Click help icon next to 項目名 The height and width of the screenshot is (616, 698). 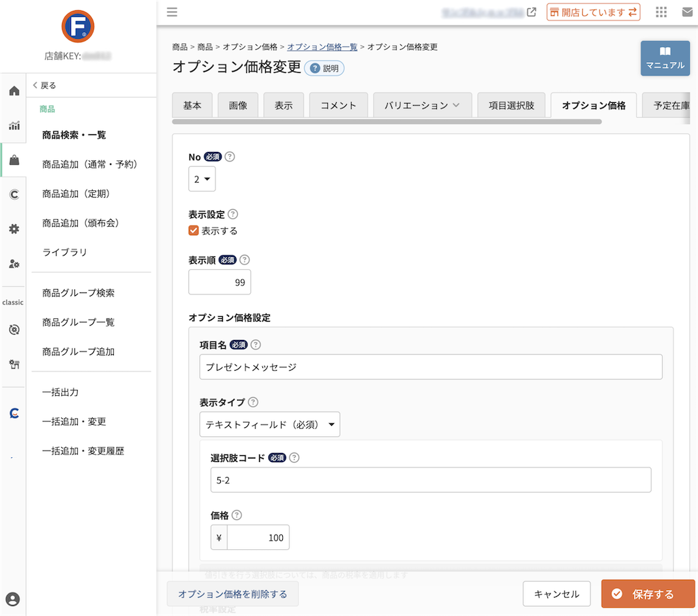pyautogui.click(x=256, y=345)
